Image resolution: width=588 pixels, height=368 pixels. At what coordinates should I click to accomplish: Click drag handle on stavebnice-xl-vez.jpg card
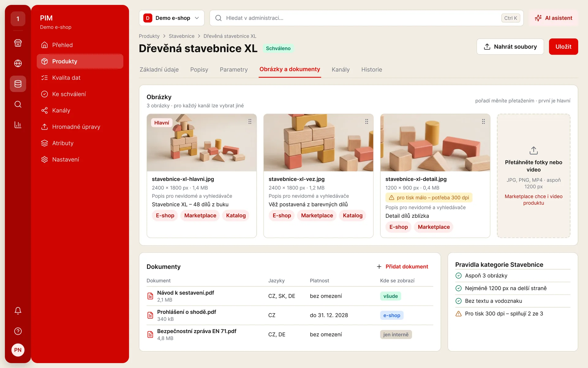point(367,121)
